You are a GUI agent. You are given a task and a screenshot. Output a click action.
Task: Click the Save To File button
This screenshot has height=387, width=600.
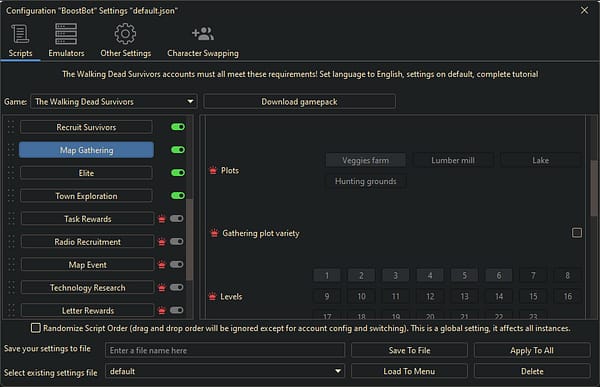pos(409,350)
